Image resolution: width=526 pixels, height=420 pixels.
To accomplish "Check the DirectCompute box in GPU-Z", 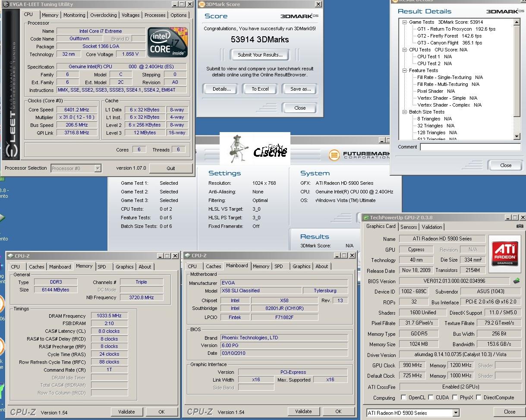I will click(x=479, y=398).
